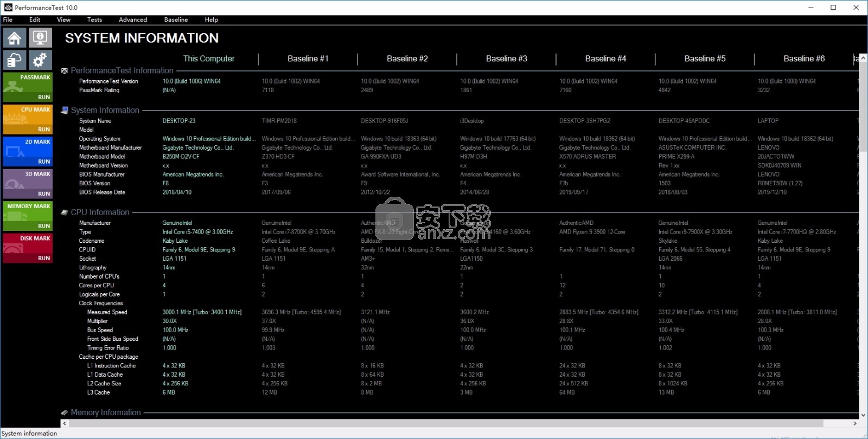Click RUN on the 2D MARK tile
The image size is (868, 439).
44,162
